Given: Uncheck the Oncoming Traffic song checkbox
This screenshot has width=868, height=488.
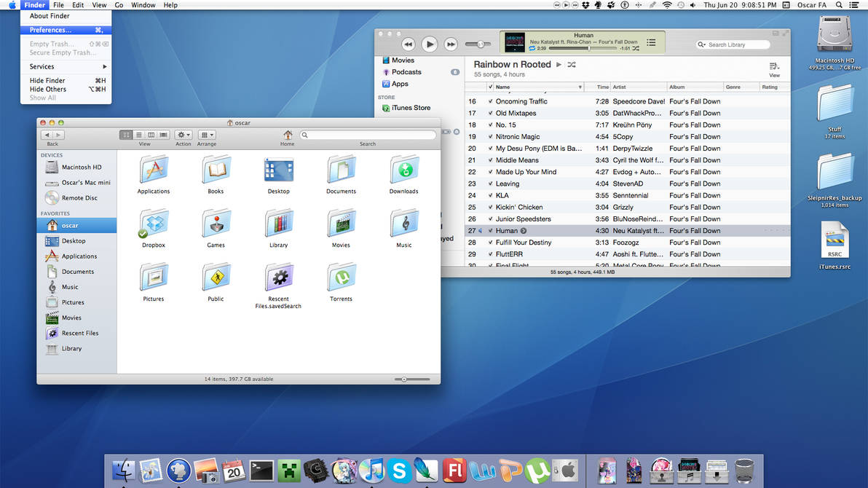Looking at the screenshot, I should click(490, 101).
